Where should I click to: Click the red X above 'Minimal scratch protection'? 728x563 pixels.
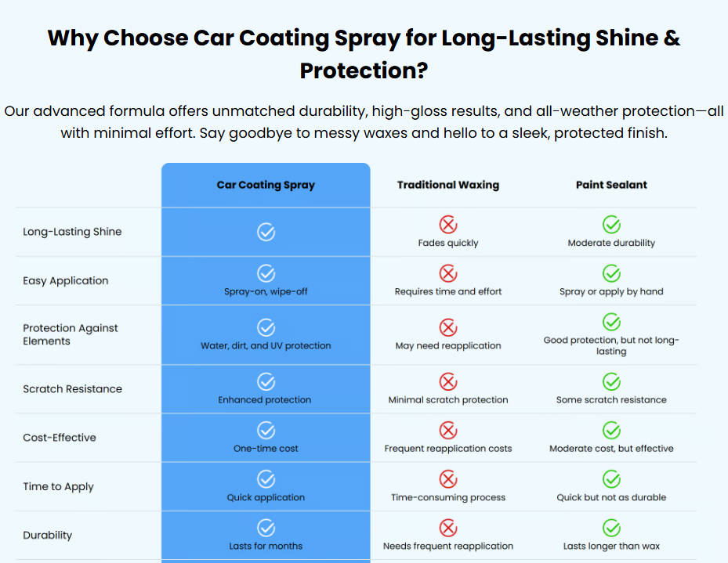(448, 381)
